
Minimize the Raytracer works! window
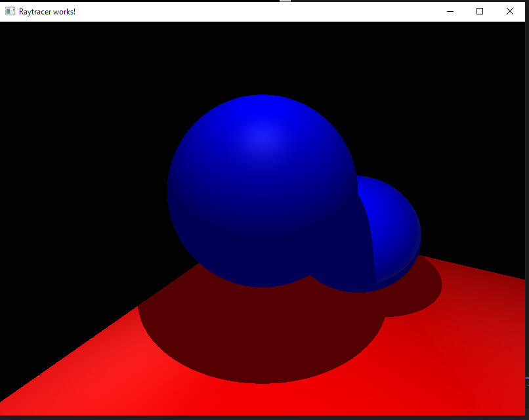[x=450, y=12]
